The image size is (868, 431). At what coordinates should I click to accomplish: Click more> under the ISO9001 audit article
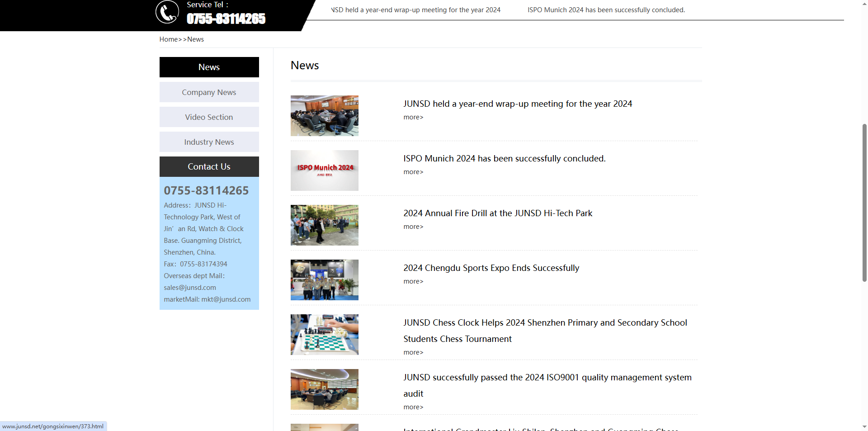coord(413,407)
